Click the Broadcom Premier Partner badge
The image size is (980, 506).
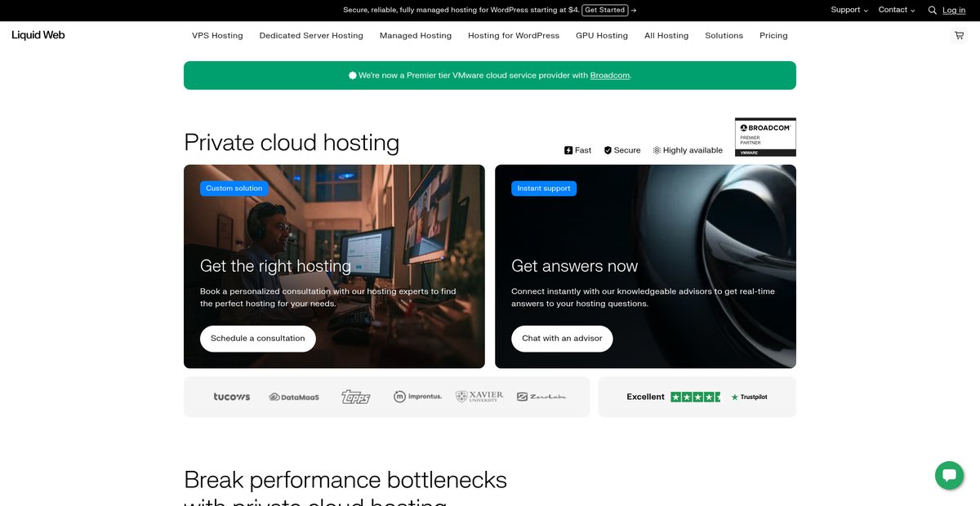pos(765,137)
